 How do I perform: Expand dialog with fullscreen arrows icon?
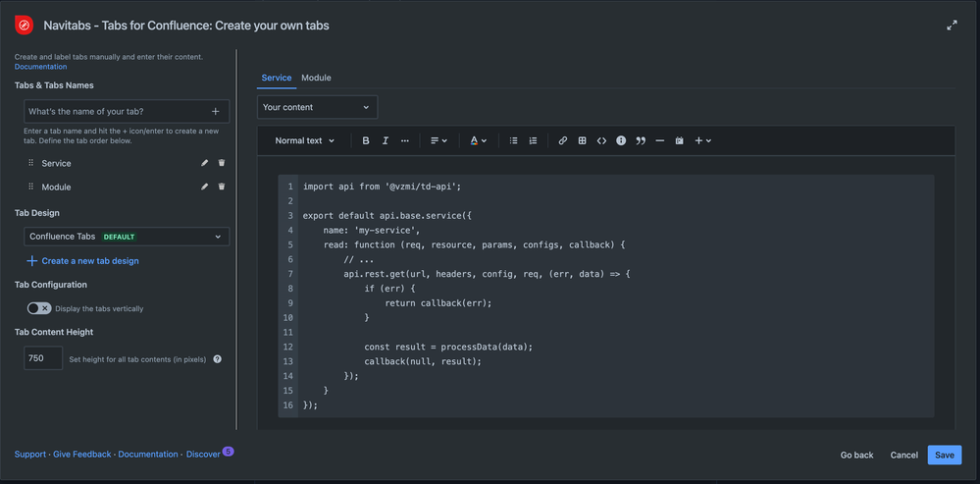point(952,26)
